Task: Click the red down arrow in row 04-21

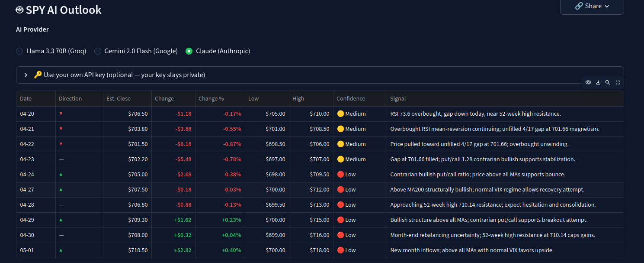Action: [x=61, y=129]
